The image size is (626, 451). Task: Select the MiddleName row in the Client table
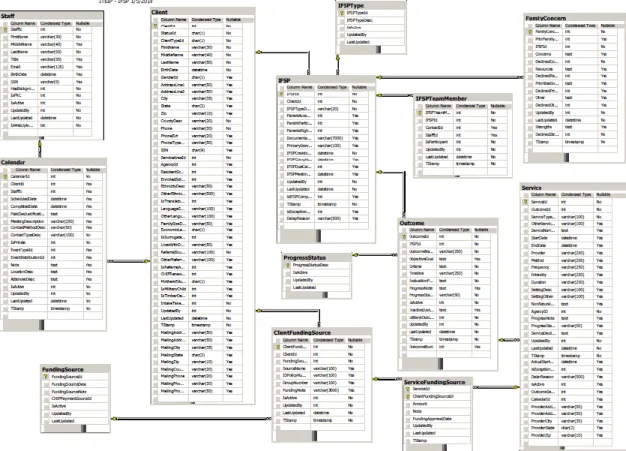(x=198, y=55)
